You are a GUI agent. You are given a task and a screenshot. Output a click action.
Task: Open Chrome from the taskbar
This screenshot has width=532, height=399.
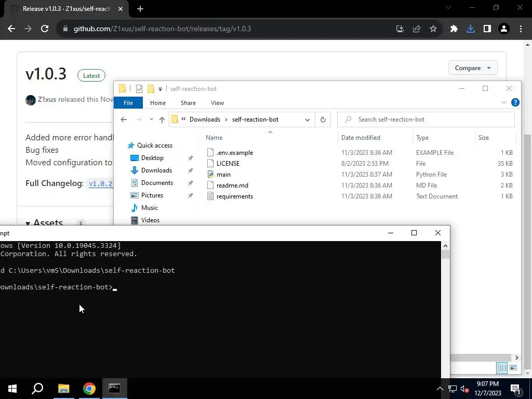point(89,389)
